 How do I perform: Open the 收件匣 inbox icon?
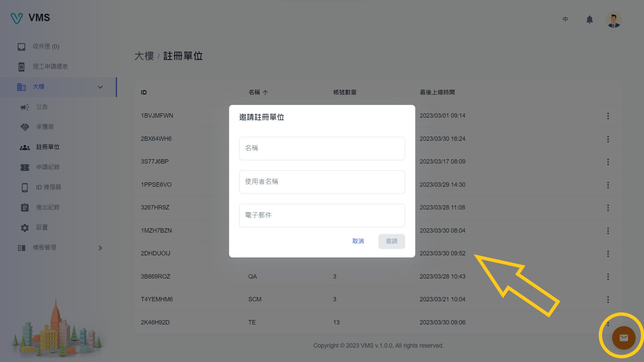pos(21,47)
